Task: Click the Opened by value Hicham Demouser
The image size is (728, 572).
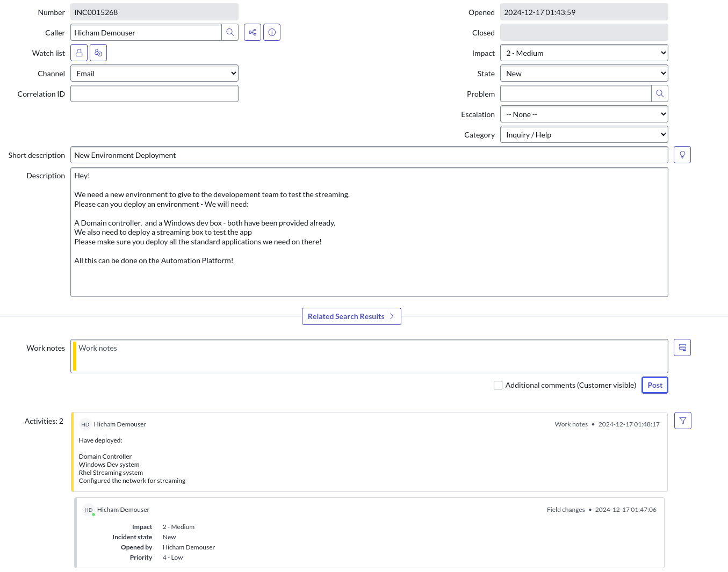Action: click(x=189, y=547)
